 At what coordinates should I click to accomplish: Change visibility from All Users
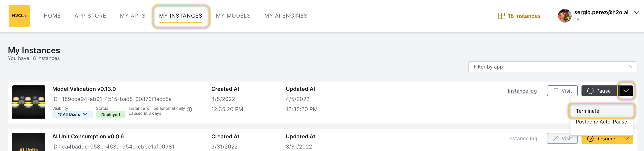72,114
